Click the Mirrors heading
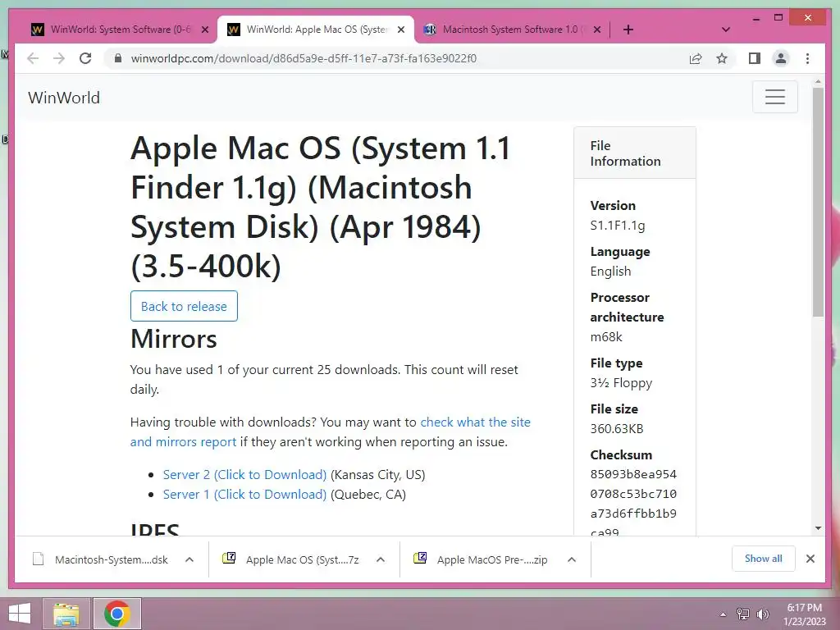This screenshot has width=840, height=630. tap(174, 339)
